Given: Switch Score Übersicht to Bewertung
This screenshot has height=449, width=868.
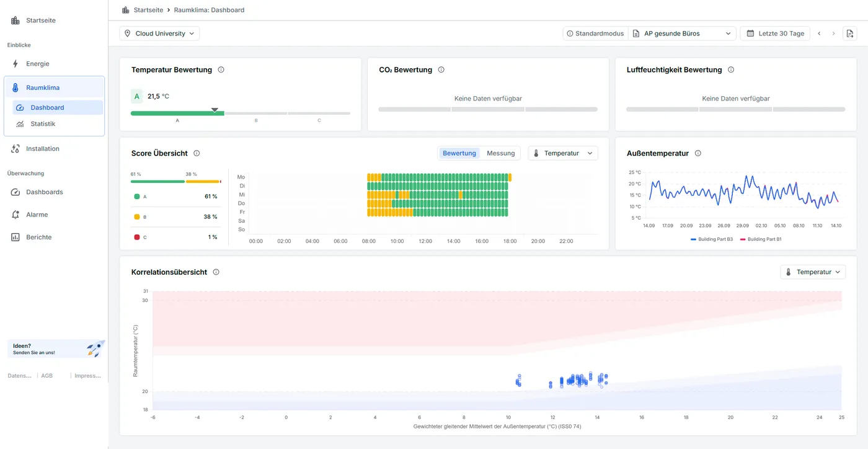Looking at the screenshot, I should [x=459, y=153].
